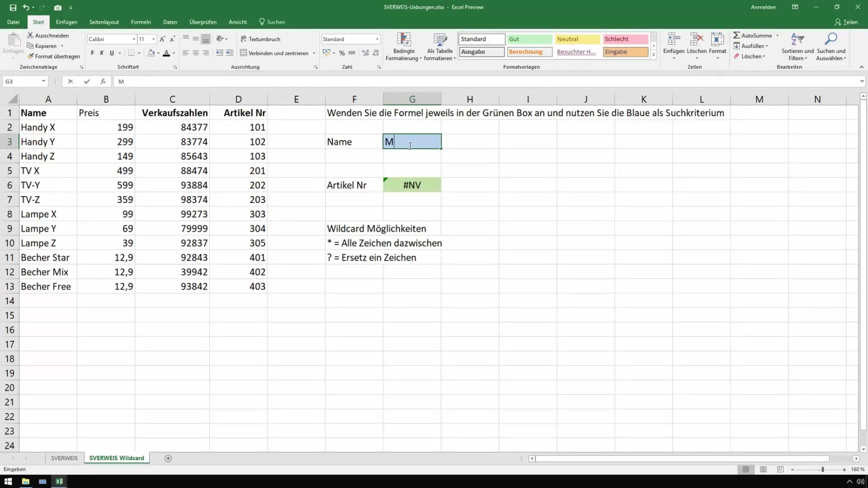
Task: Align cell content to middle vertically
Action: coord(196,39)
